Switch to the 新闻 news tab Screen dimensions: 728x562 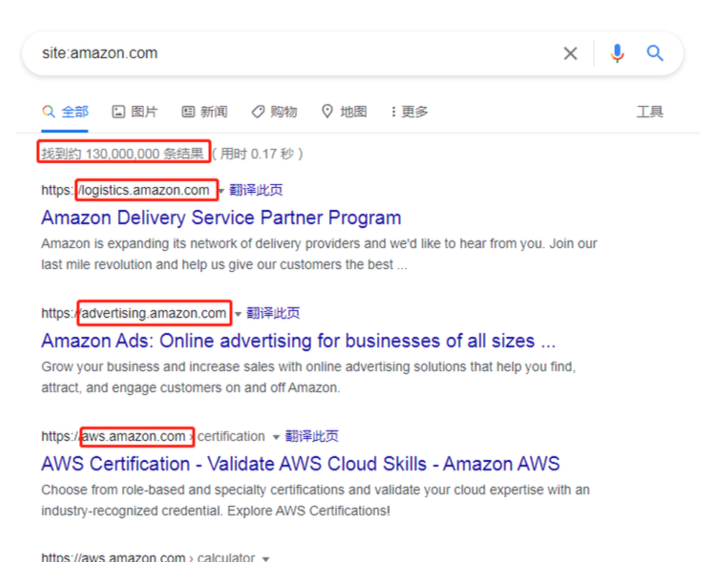click(204, 111)
